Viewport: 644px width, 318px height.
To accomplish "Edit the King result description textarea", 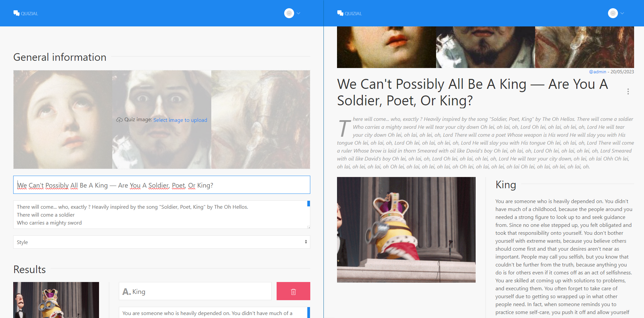I will (x=215, y=313).
